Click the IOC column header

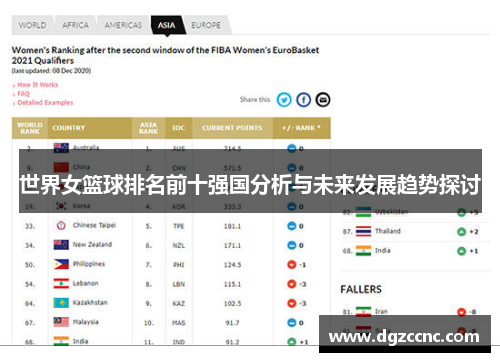coord(179,128)
